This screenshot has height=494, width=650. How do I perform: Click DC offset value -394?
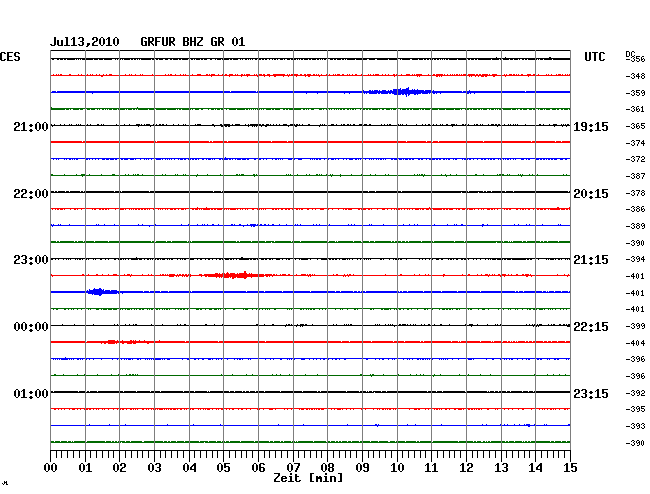635,259
